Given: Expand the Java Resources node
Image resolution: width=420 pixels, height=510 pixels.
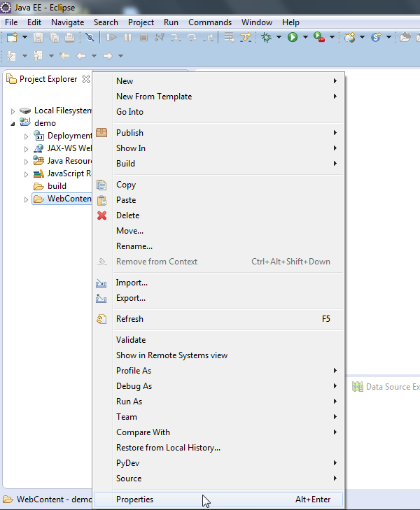Looking at the screenshot, I should point(26,162).
